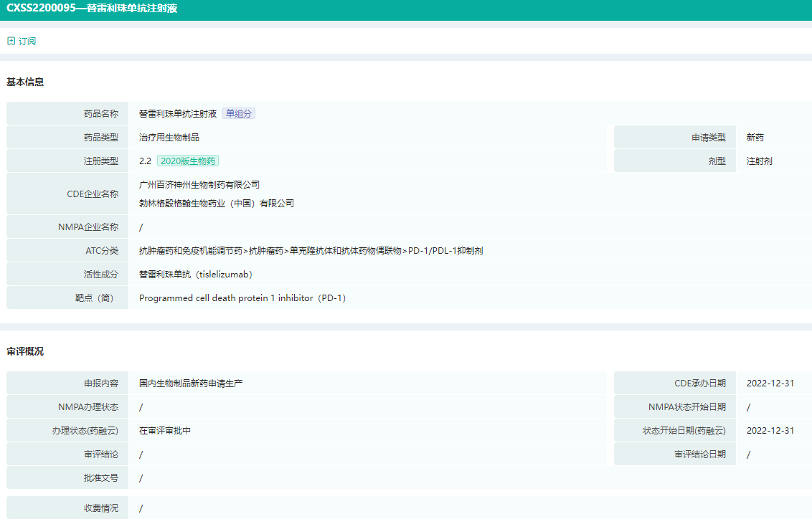The width and height of the screenshot is (812, 519).
Task: Click the 审评概况 section heading
Action: 25,351
